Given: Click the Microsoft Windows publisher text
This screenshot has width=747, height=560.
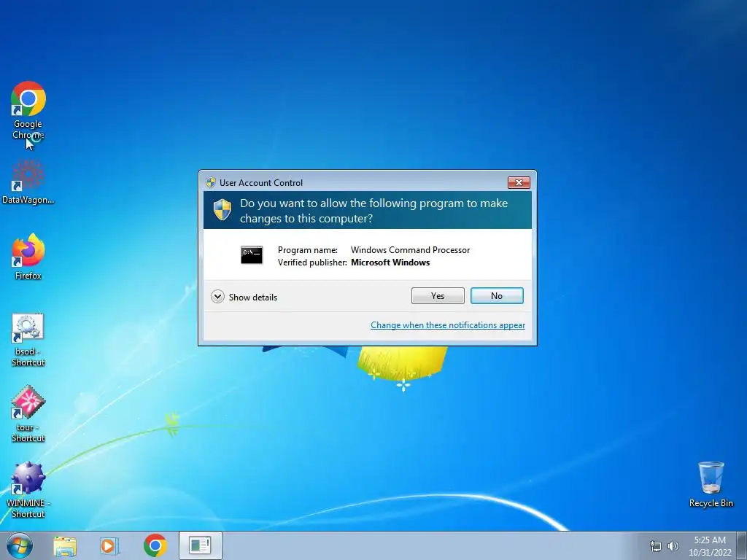Looking at the screenshot, I should (390, 262).
